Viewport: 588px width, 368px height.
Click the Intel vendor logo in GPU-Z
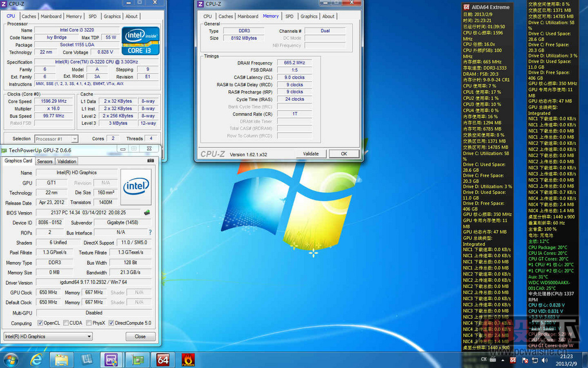[x=136, y=187]
